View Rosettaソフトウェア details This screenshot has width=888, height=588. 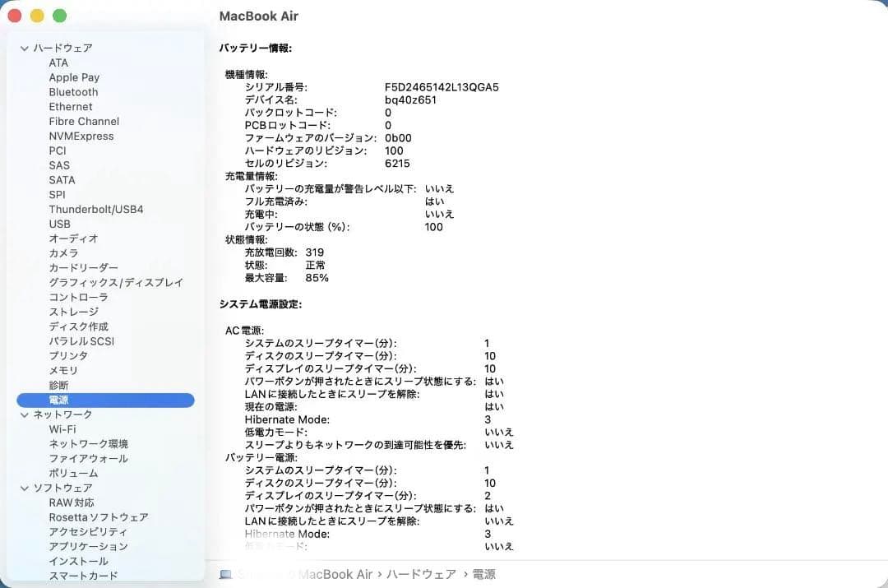(x=99, y=516)
